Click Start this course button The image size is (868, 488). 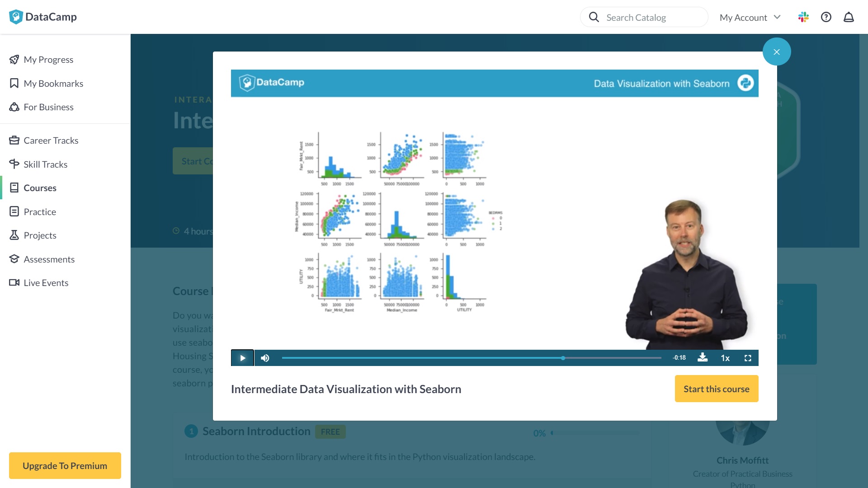click(717, 389)
